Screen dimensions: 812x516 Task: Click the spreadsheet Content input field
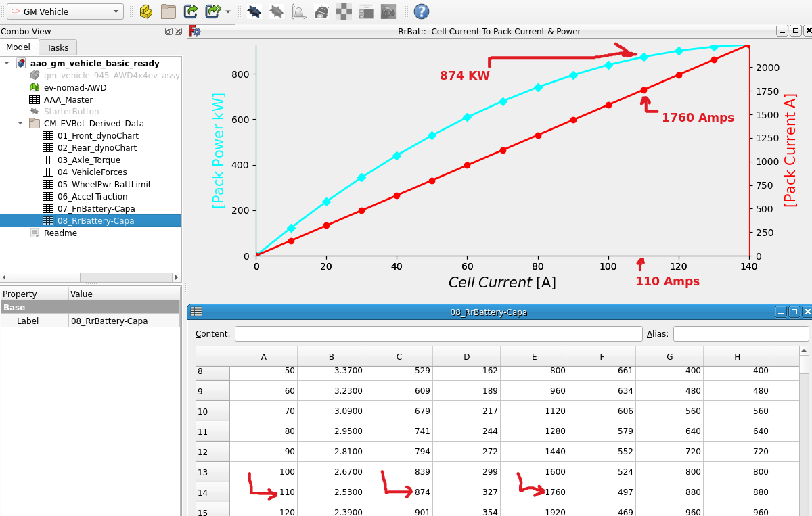tap(438, 334)
